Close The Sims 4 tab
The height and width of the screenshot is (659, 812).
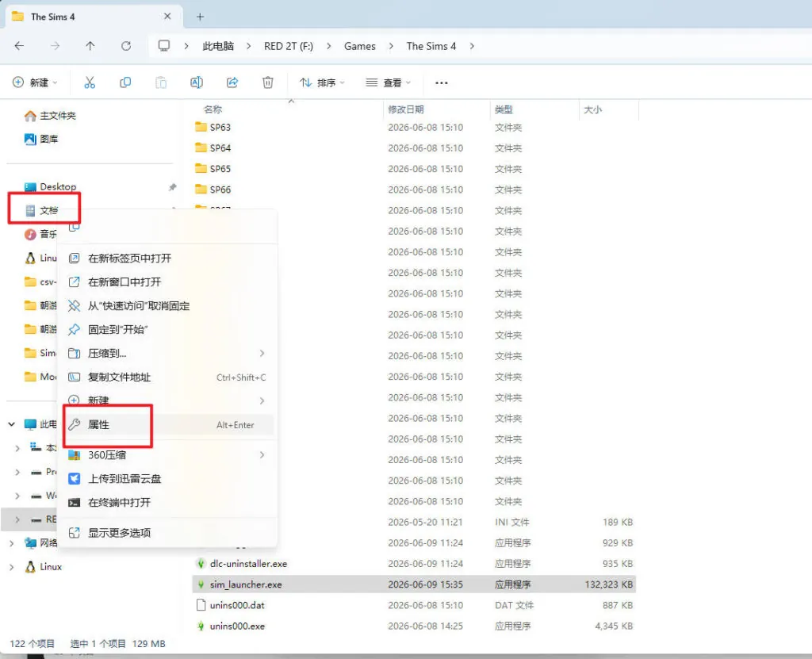167,17
